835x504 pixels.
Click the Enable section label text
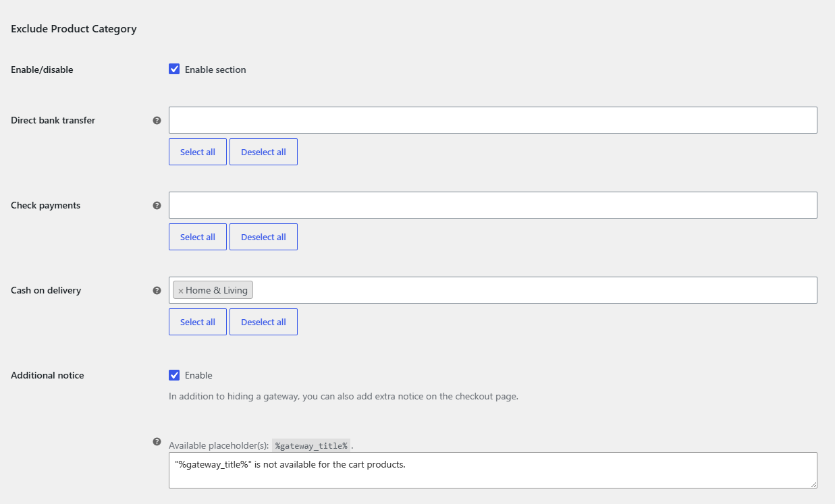point(215,69)
